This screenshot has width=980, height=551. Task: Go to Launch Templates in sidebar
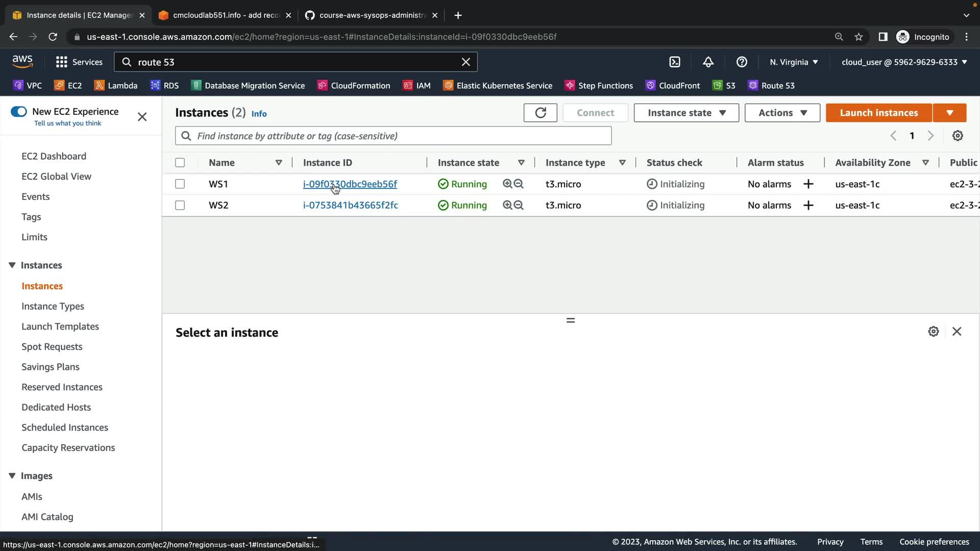[60, 327]
